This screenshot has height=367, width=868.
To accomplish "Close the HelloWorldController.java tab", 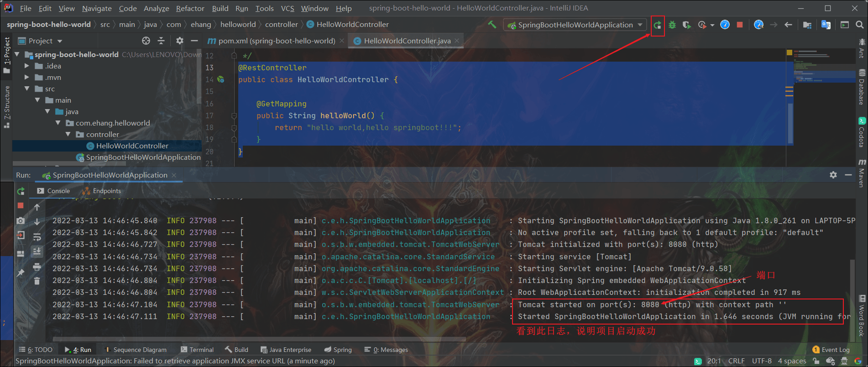I will [457, 41].
